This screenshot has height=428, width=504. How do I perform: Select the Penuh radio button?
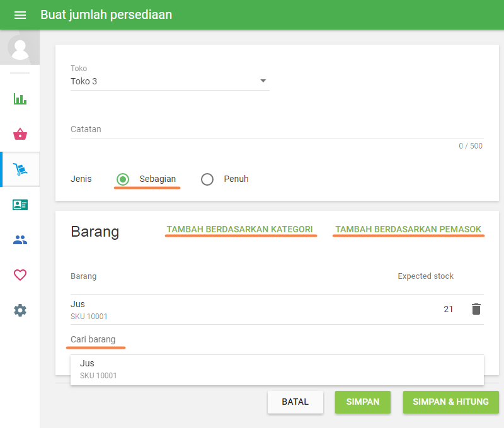click(207, 179)
